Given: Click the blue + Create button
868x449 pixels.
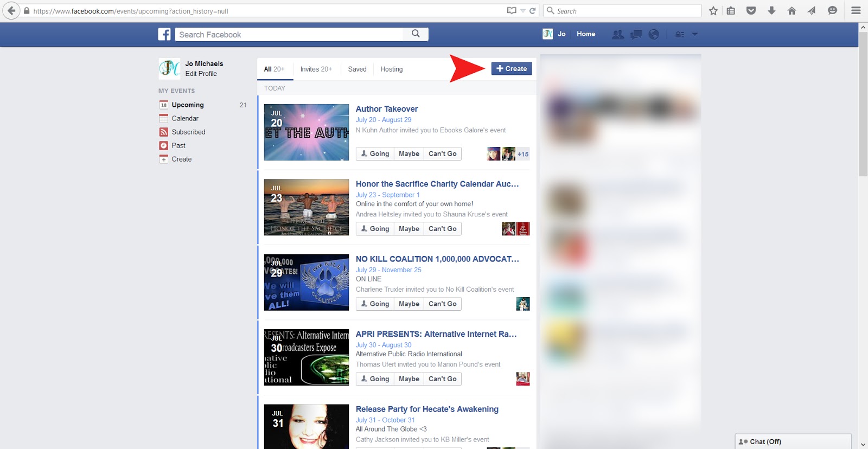Looking at the screenshot, I should coord(512,69).
